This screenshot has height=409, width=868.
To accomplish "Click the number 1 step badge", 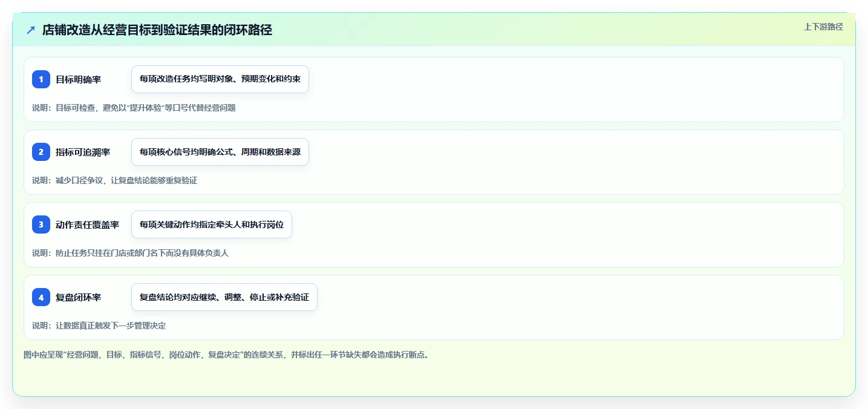I will point(41,79).
